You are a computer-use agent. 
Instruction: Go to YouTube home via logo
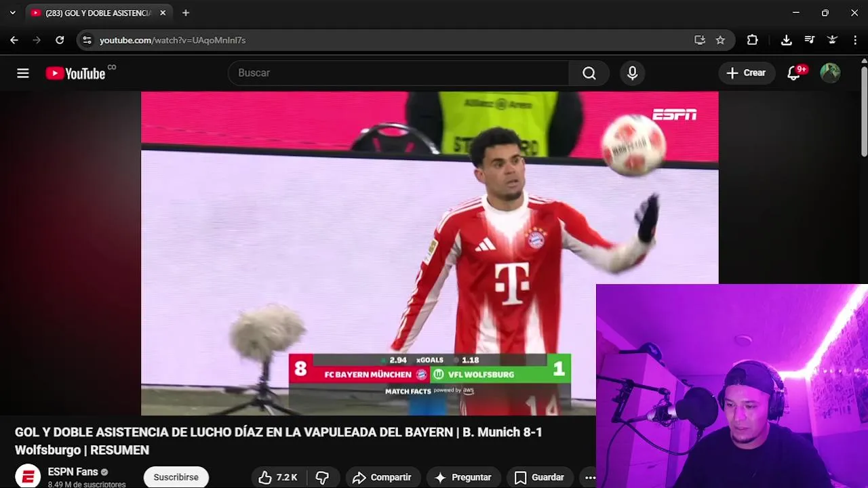click(75, 73)
